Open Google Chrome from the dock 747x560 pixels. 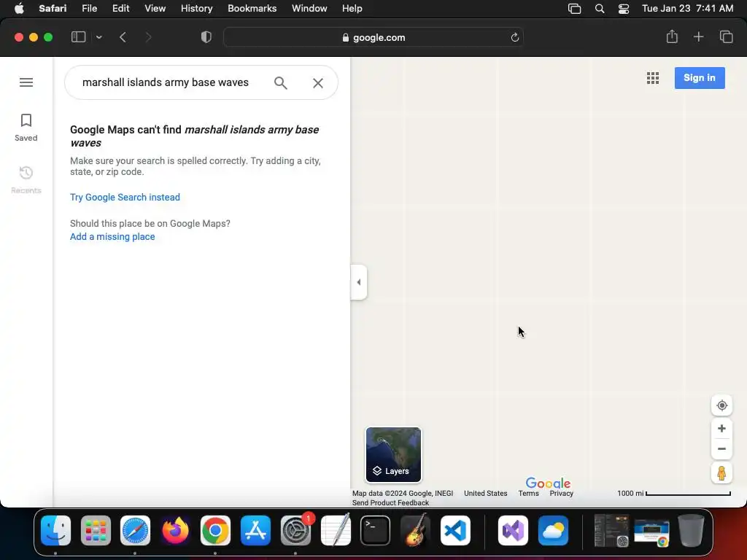[x=215, y=531]
